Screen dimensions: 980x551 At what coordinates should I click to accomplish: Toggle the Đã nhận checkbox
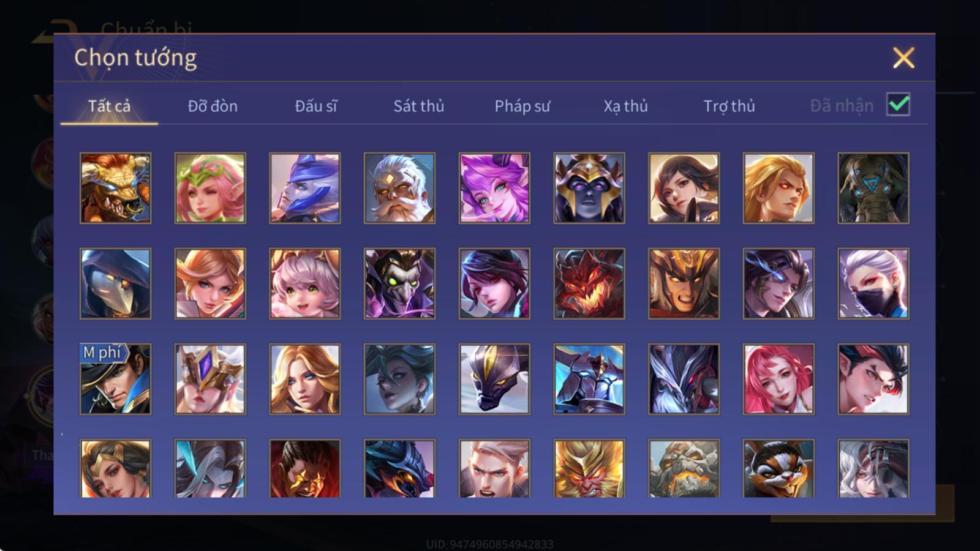coord(898,105)
